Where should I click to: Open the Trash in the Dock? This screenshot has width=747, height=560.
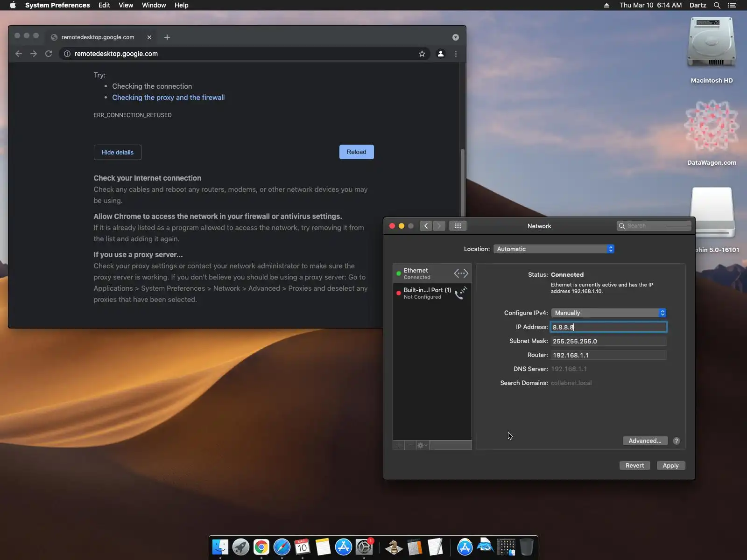click(x=527, y=547)
